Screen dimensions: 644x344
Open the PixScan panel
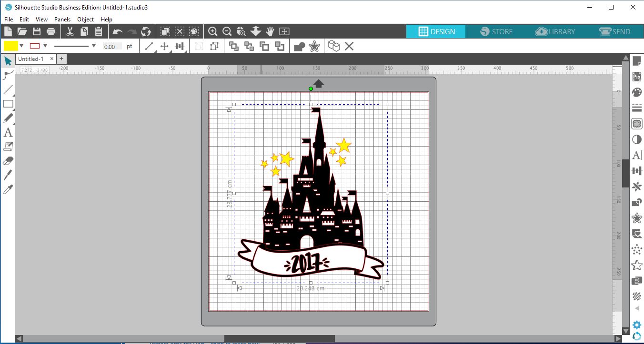click(x=637, y=77)
